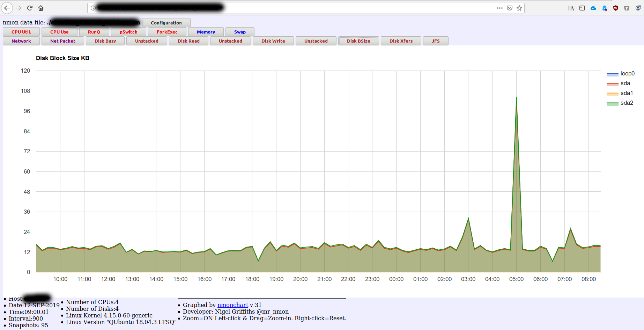Open the Firefox account menu

click(x=638, y=8)
